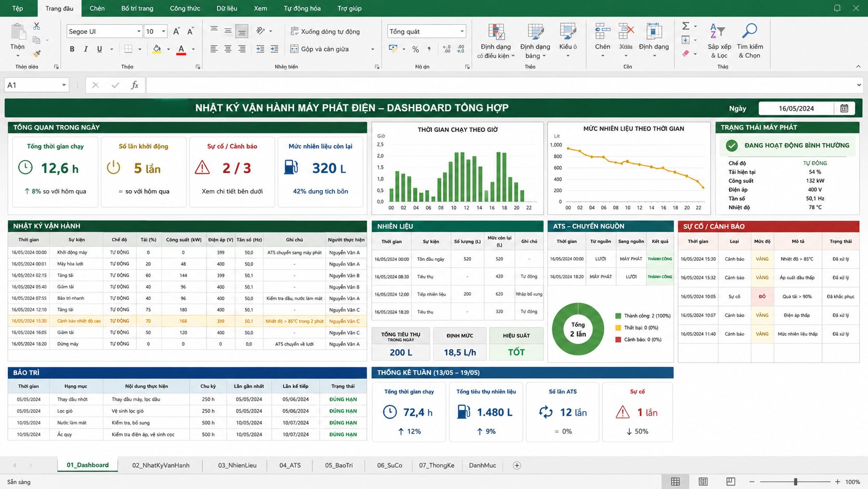The image size is (868, 489).
Task: Select the Format Painter brush icon
Action: (36, 53)
